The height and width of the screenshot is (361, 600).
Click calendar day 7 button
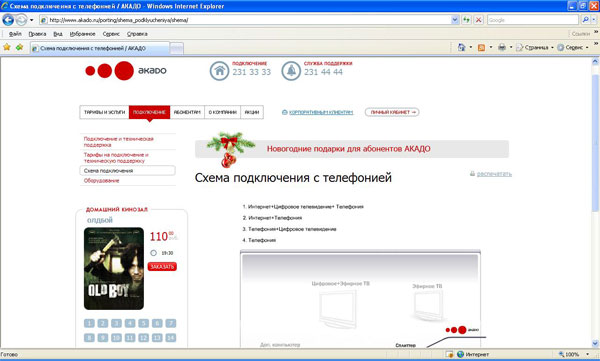pos(171,323)
